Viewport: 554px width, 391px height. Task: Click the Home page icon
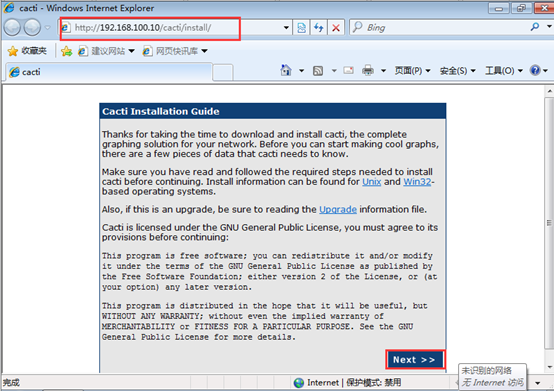(x=286, y=70)
